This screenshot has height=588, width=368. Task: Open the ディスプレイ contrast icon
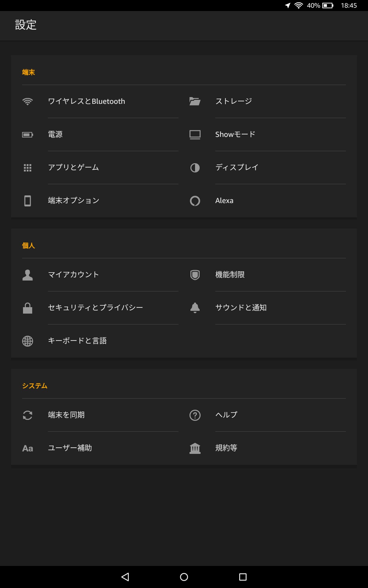pyautogui.click(x=195, y=168)
